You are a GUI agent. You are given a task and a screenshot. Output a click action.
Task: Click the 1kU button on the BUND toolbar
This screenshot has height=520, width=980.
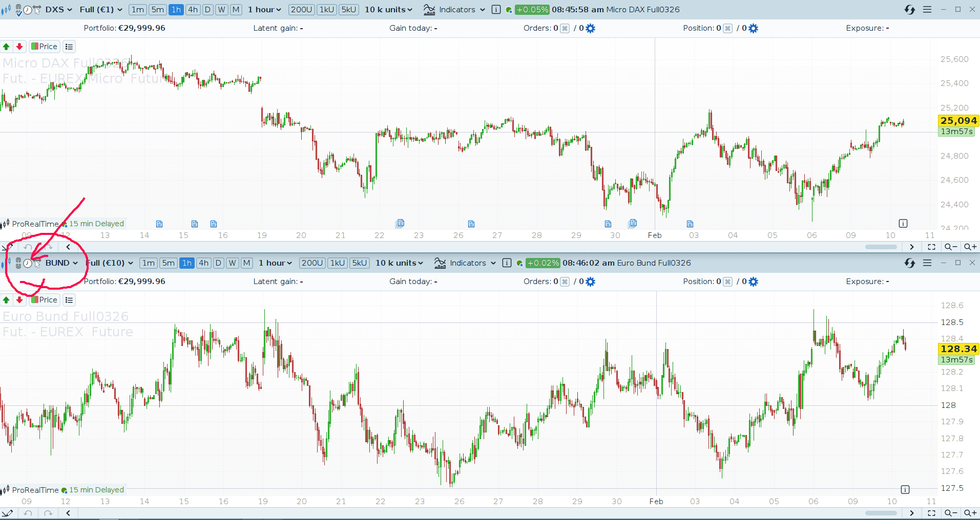[338, 263]
